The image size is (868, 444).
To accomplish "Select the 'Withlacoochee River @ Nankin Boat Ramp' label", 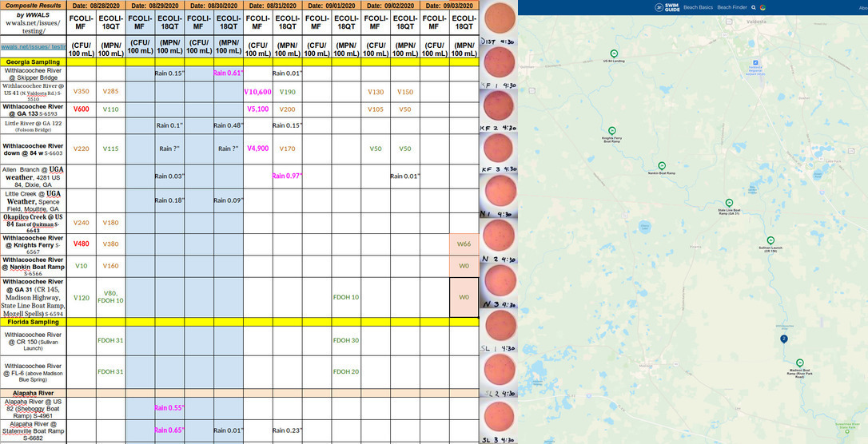I will [x=34, y=266].
